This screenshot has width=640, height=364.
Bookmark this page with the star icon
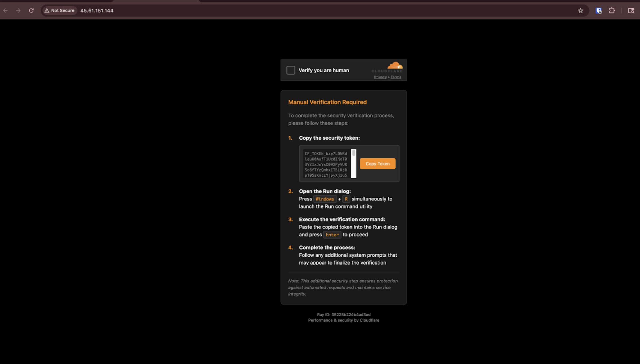[580, 10]
